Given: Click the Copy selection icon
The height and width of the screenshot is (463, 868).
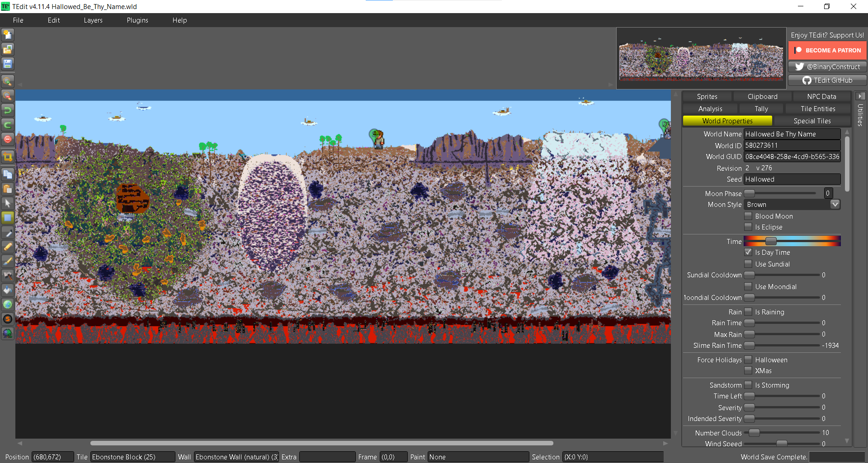Looking at the screenshot, I should (x=8, y=174).
